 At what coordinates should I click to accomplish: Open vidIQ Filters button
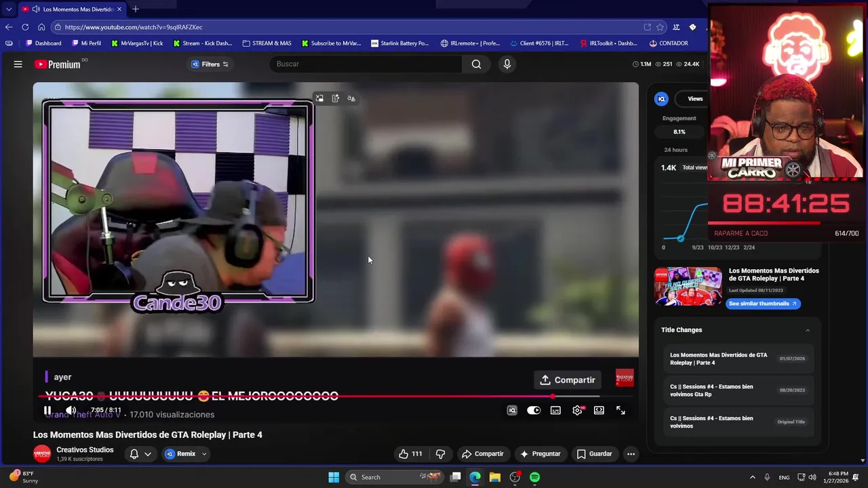210,64
